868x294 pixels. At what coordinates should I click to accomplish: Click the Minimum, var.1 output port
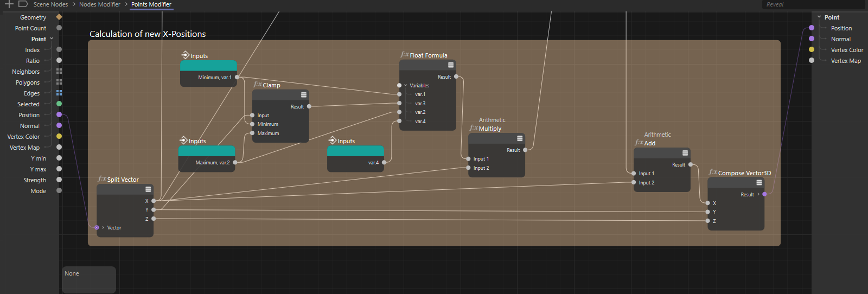point(237,77)
